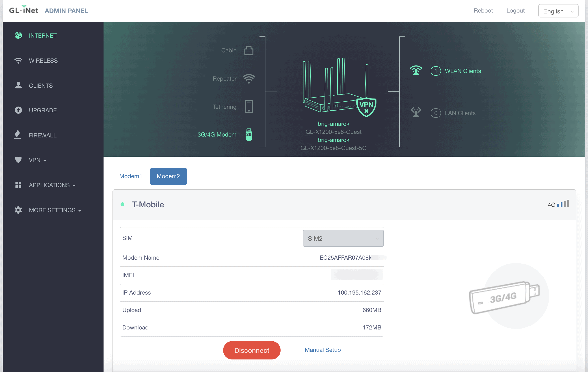The width and height of the screenshot is (588, 372).
Task: Open the Manual Setup link
Action: (x=322, y=350)
